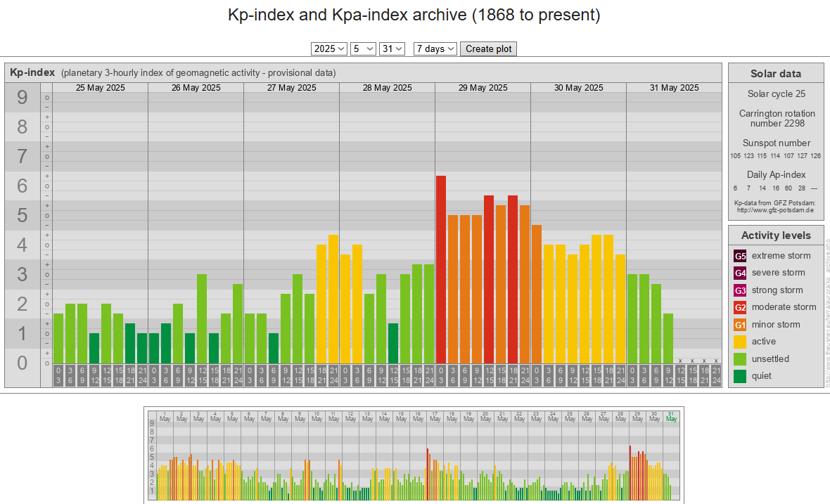
Task: Select the 'Solar cycle 25' text
Action: tap(777, 93)
